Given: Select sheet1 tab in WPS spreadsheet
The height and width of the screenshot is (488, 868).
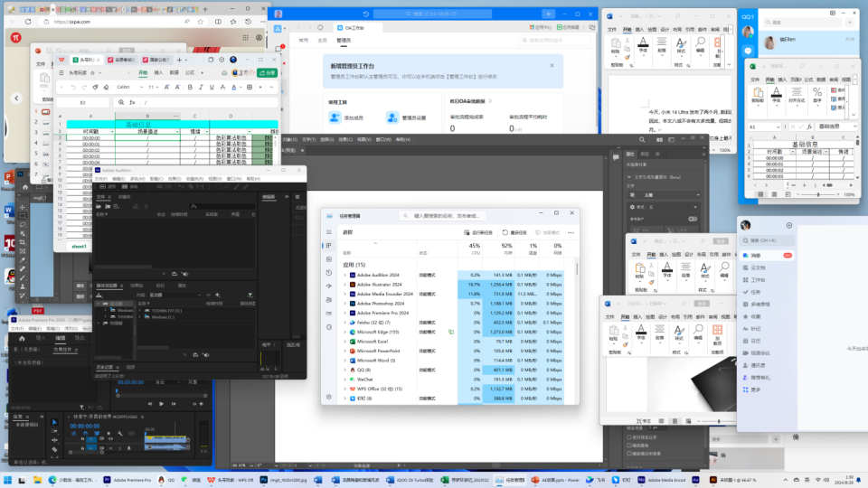Looking at the screenshot, I should click(80, 246).
